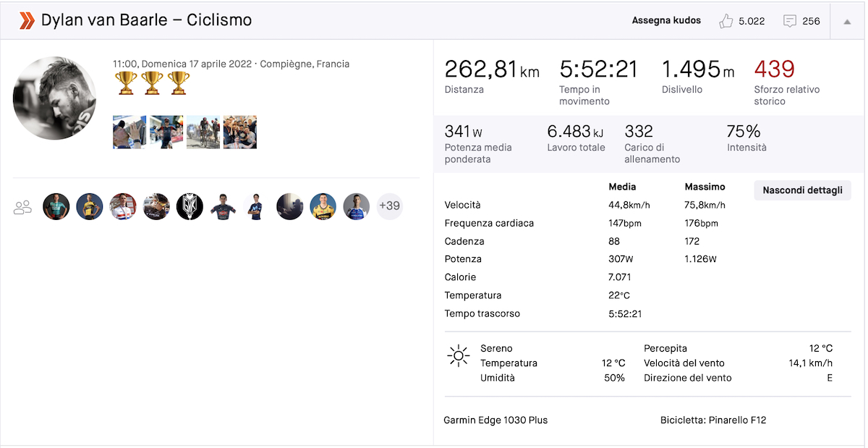Click the first gold trophy icon
Image resolution: width=868 pixels, height=448 pixels.
coord(126,83)
